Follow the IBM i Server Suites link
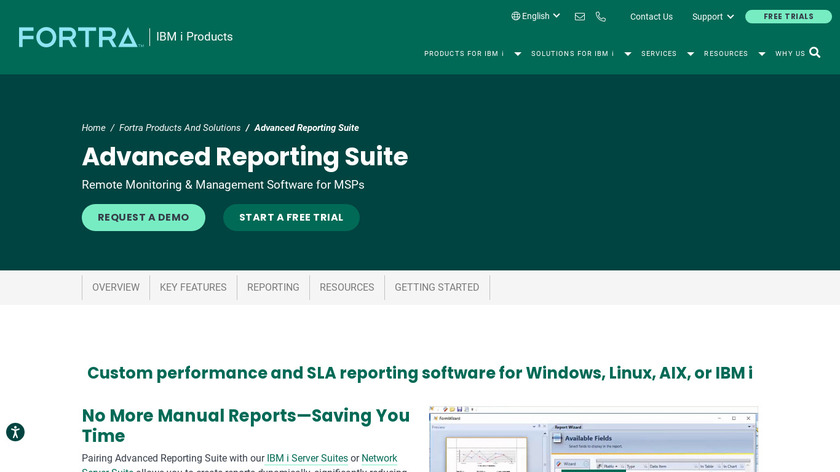Viewport: 840px width, 472px height. point(307,458)
